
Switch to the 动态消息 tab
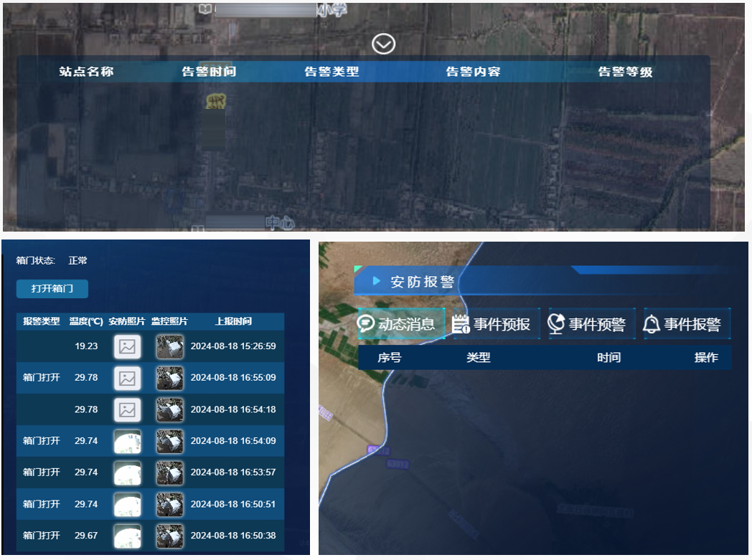402,323
